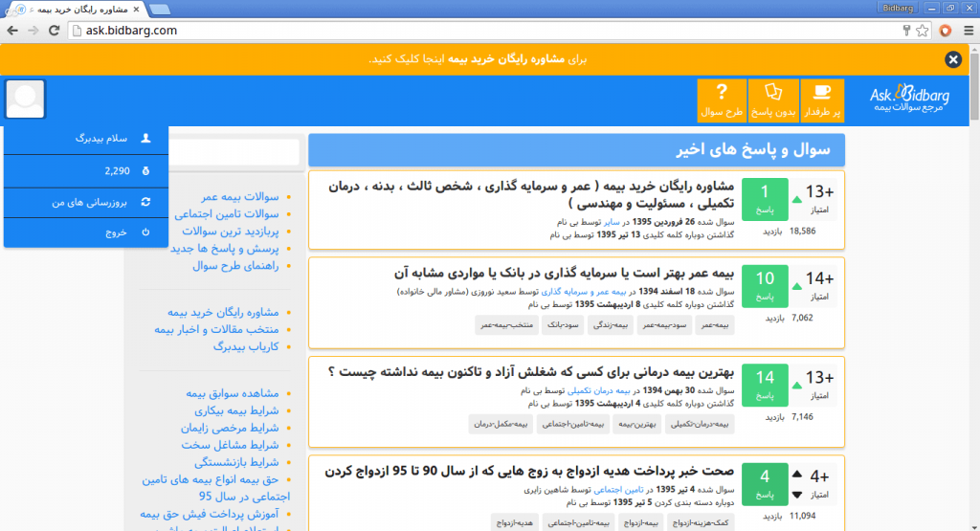Select the 2,290 points menu item

(86, 170)
